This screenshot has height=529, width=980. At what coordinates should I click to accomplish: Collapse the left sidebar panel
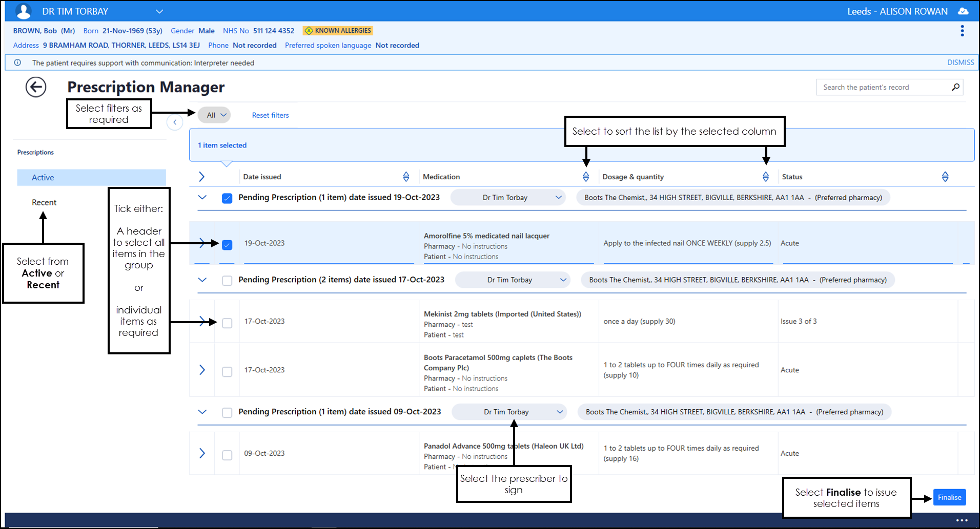(x=175, y=122)
